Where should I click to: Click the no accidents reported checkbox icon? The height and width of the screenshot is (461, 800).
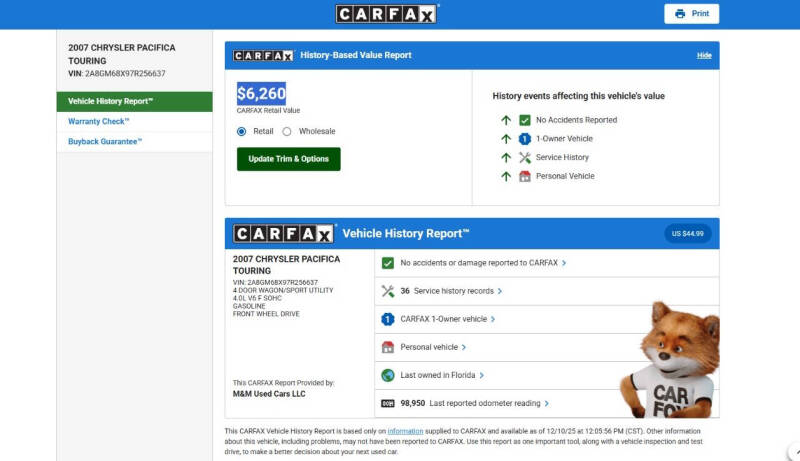(388, 263)
